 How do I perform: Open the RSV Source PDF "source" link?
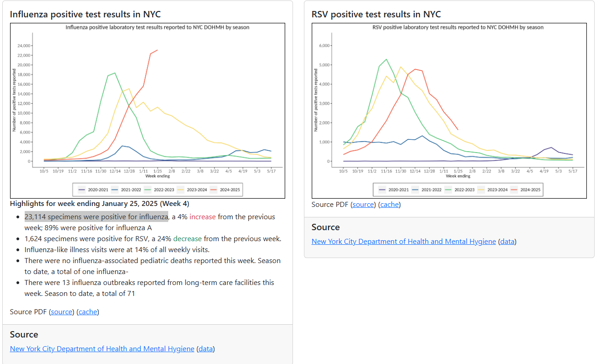tap(363, 205)
